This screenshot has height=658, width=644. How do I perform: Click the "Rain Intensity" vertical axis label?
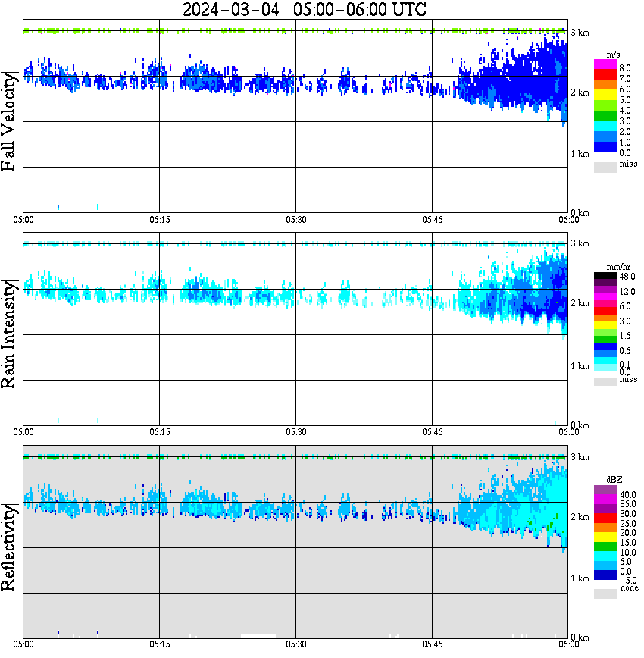tap(8, 334)
